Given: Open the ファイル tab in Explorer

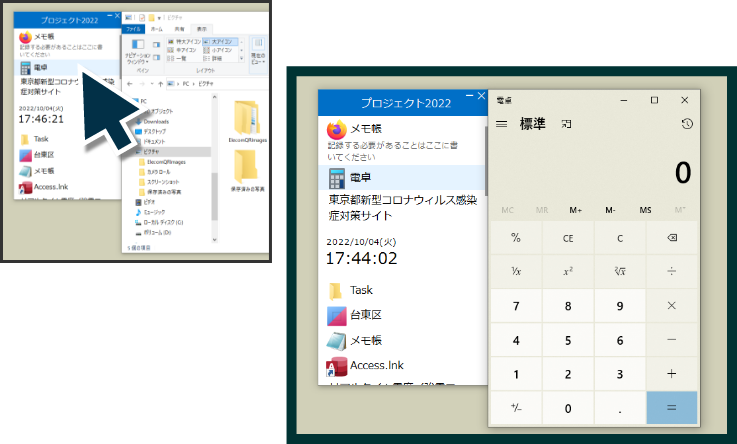Looking at the screenshot, I should coord(131,30).
